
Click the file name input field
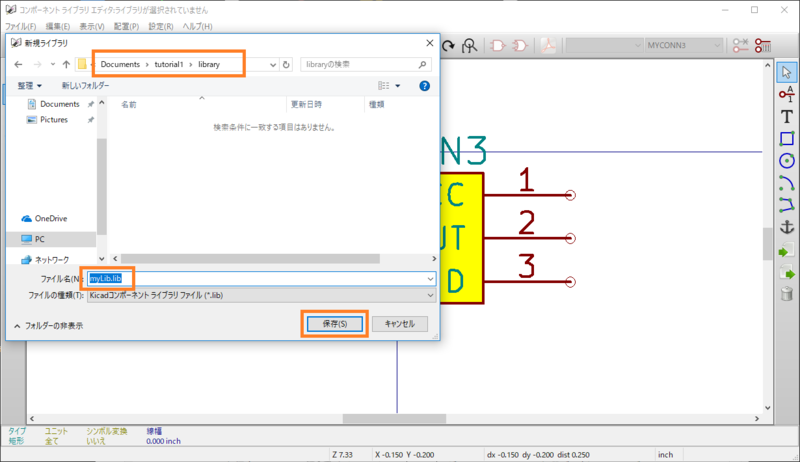pyautogui.click(x=261, y=278)
